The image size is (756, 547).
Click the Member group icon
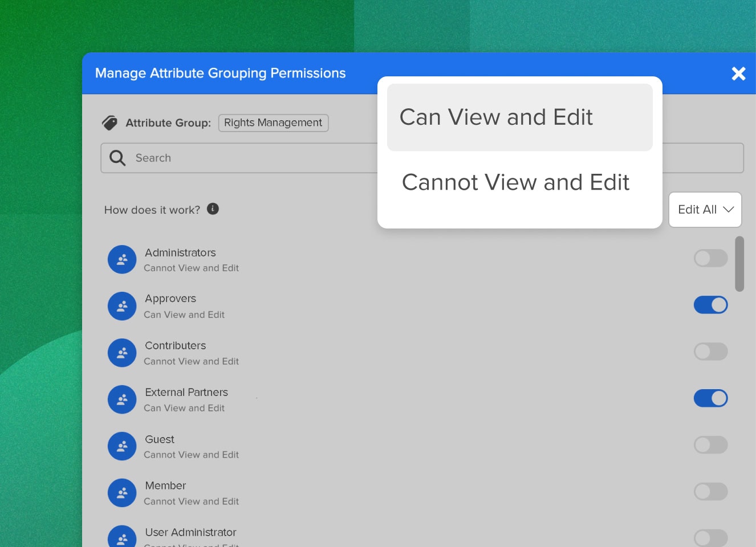tap(121, 492)
